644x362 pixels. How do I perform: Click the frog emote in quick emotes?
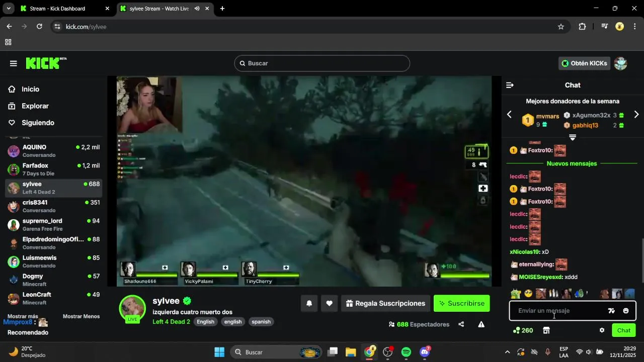coord(515,294)
